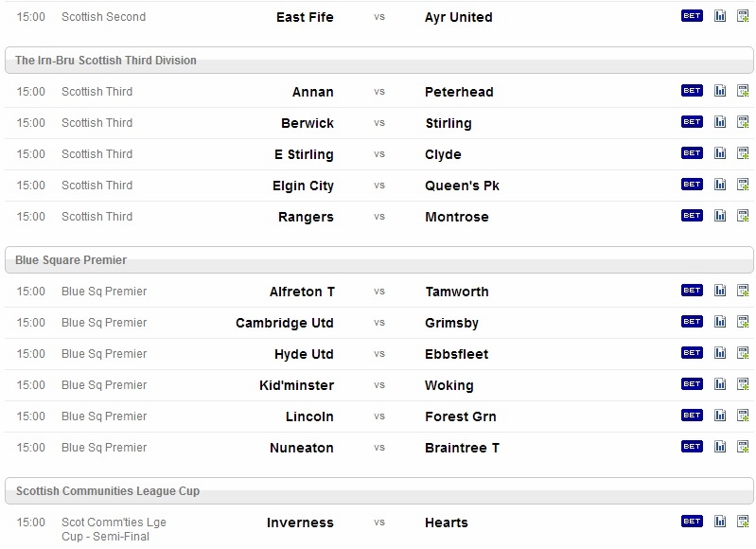Open stats icon for Lincoln vs Forest Grn
The width and height of the screenshot is (756, 549).
coord(720,416)
